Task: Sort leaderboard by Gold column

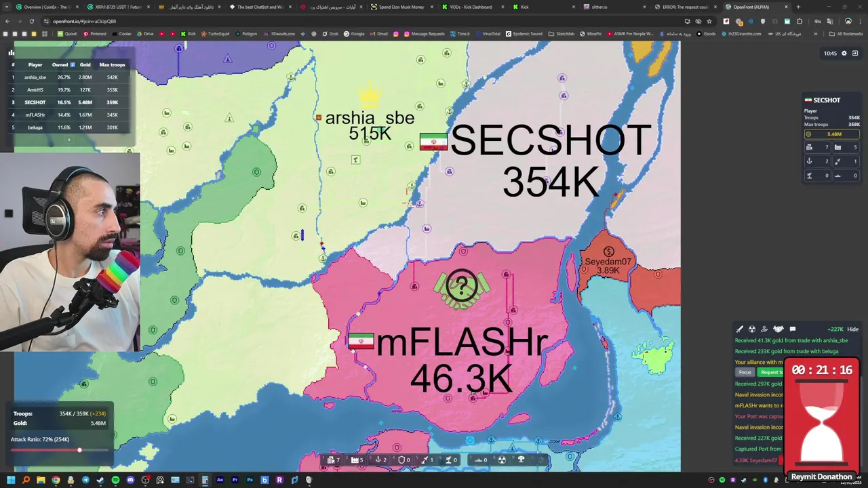Action: 85,64
